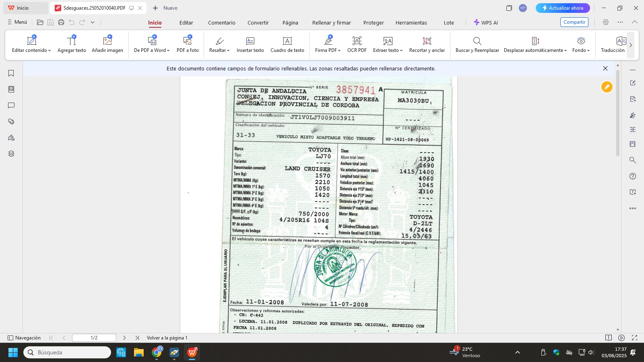Viewport: 644px width, 362px height.
Task: Click the page number input field
Action: [94, 338]
